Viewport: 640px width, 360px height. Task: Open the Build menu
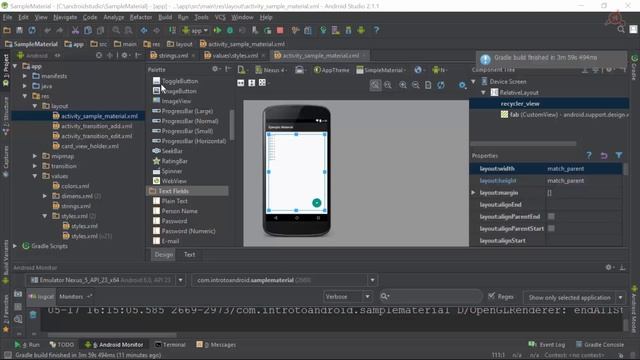coord(165,17)
